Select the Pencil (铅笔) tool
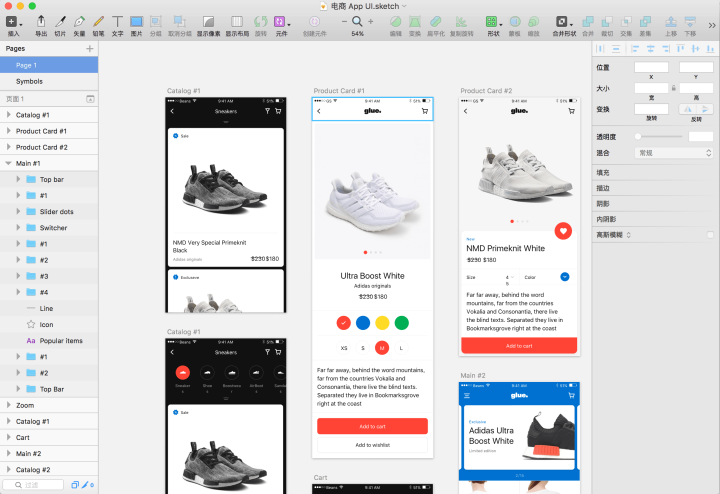The height and width of the screenshot is (494, 720). pyautogui.click(x=98, y=22)
